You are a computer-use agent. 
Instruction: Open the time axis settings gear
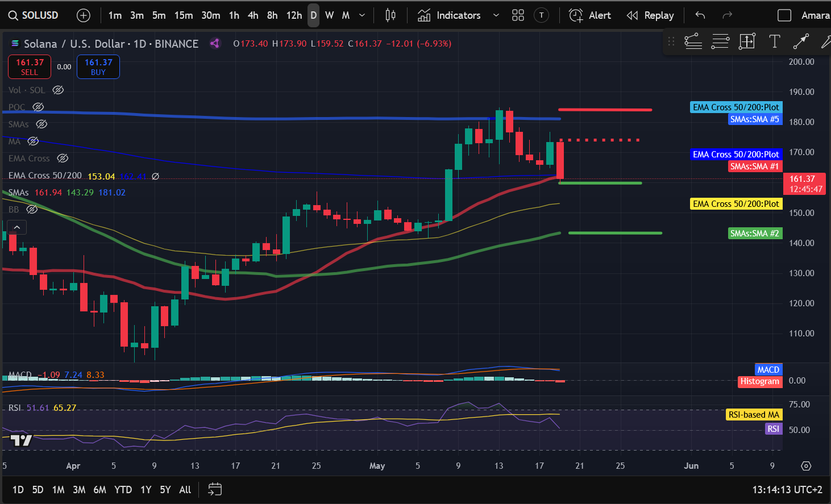pos(806,466)
